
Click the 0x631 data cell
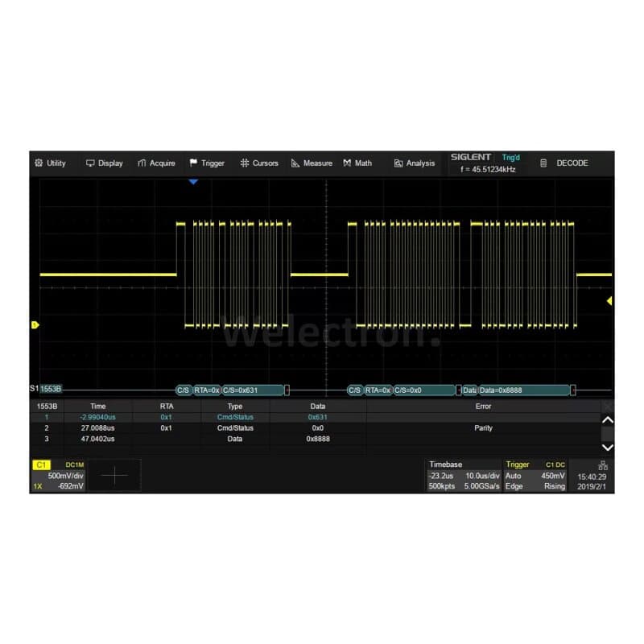317,417
